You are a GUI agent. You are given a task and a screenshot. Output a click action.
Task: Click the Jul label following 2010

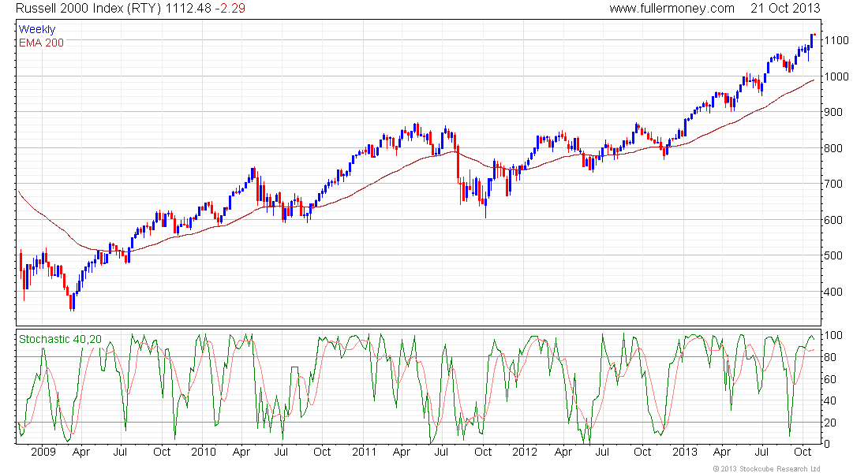click(281, 452)
